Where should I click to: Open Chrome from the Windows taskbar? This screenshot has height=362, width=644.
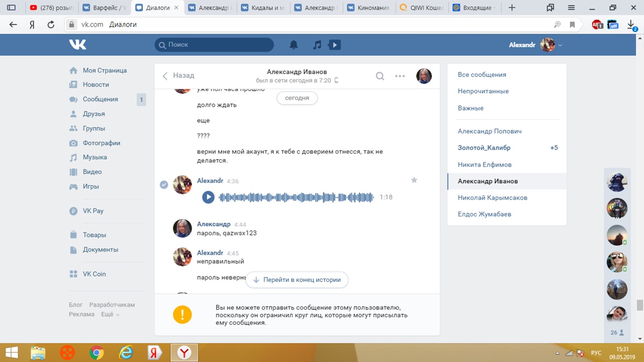pos(97,352)
